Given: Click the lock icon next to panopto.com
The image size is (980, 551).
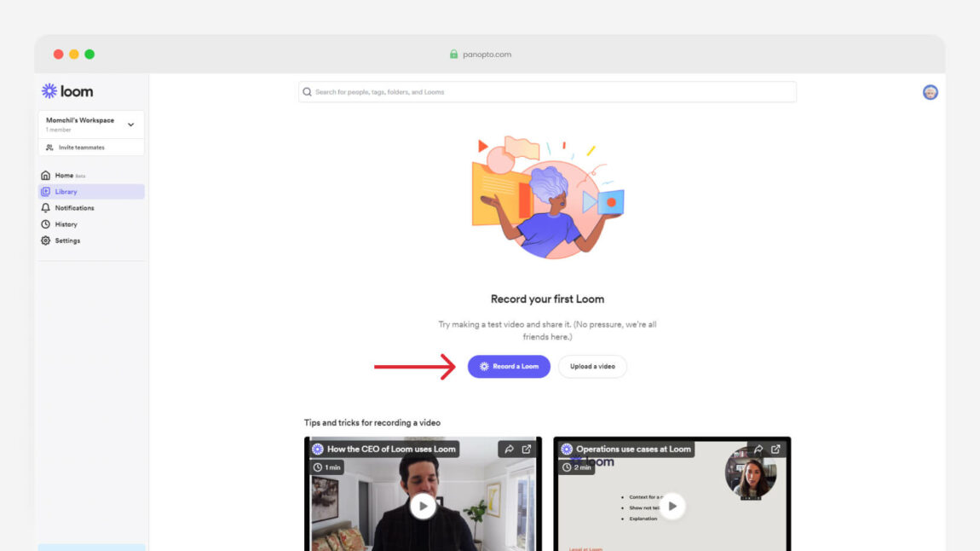Looking at the screenshot, I should tap(453, 54).
